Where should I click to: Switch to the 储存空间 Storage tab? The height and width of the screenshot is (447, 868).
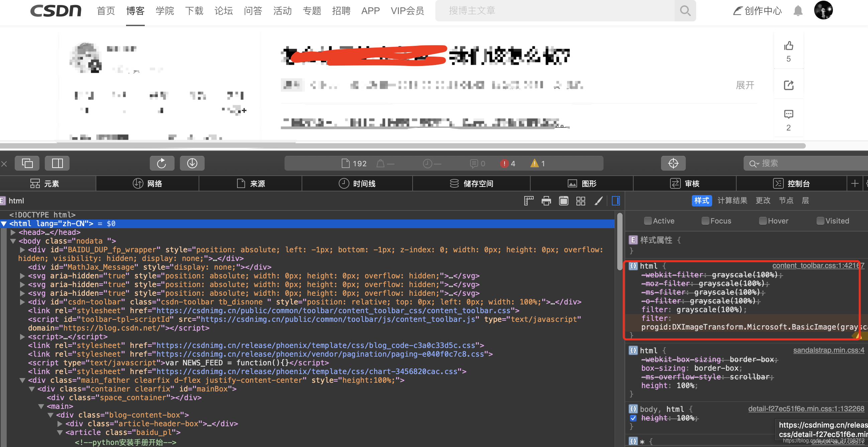pos(471,183)
